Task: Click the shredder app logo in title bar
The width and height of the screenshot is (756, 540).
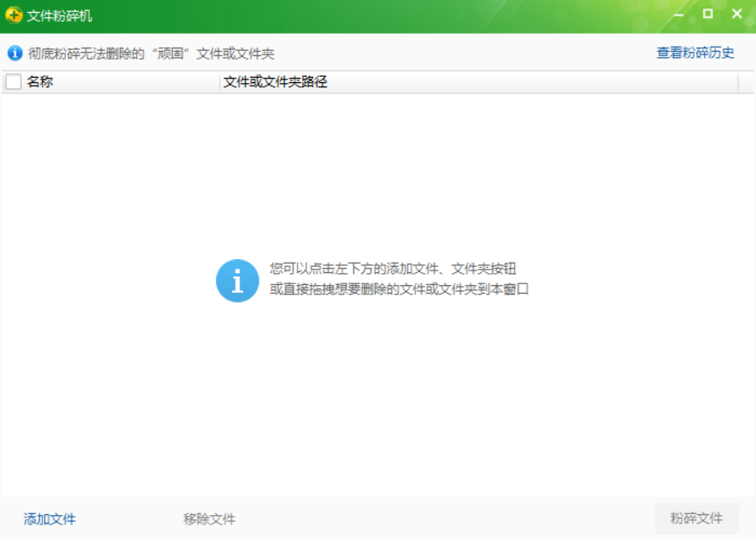Action: (12, 13)
